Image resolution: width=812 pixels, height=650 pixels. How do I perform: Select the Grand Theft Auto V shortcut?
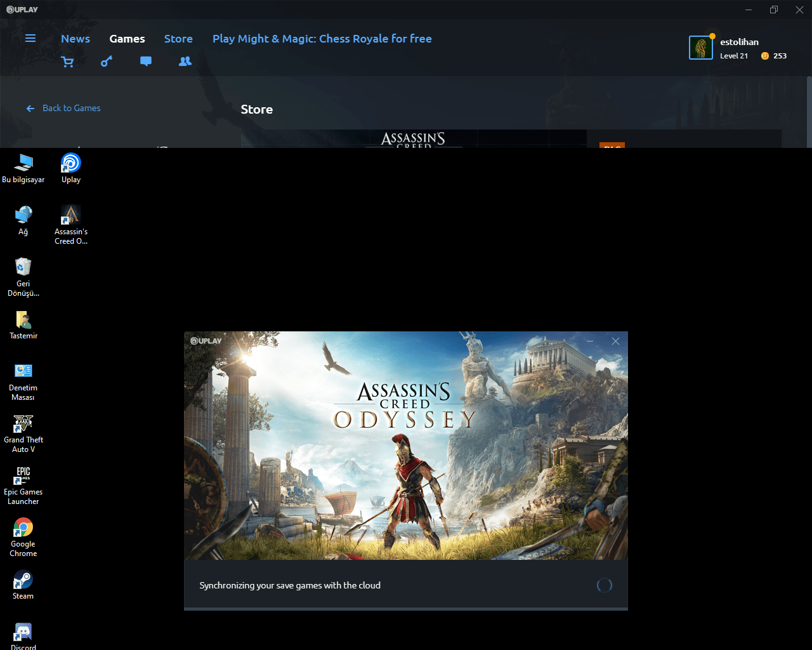point(23,434)
